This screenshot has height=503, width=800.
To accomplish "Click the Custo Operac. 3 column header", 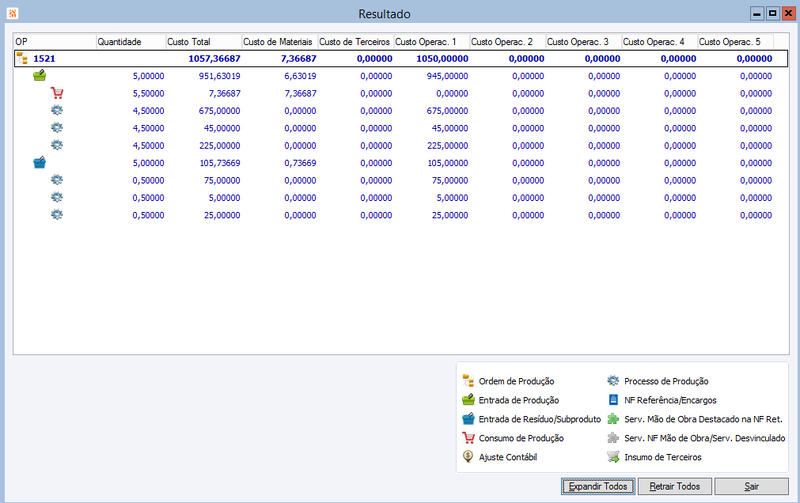I will 583,42.
